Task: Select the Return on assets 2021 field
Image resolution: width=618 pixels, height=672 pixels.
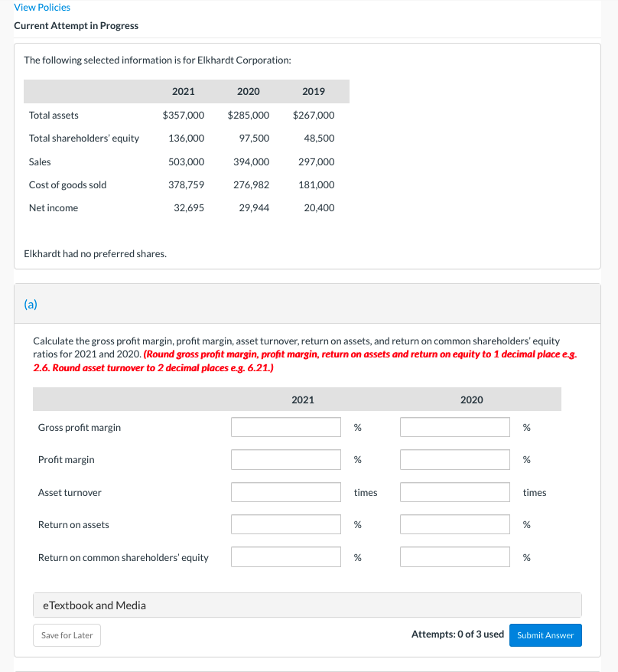Action: [285, 524]
